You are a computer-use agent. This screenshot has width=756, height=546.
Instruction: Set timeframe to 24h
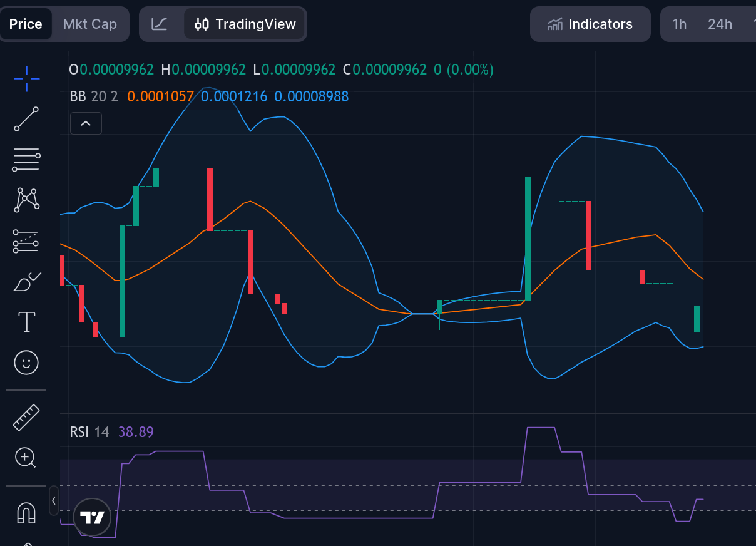(x=720, y=24)
